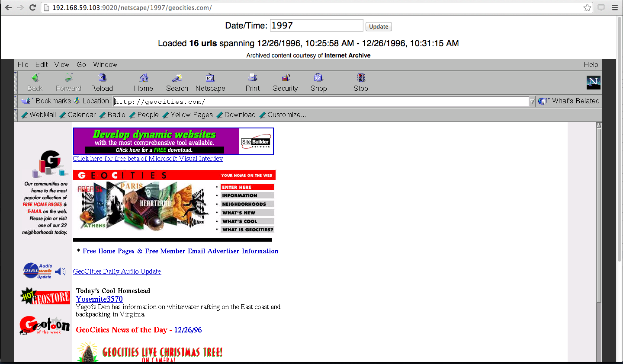The height and width of the screenshot is (364, 623).
Task: Click the Customize... toolbar link
Action: pos(283,115)
